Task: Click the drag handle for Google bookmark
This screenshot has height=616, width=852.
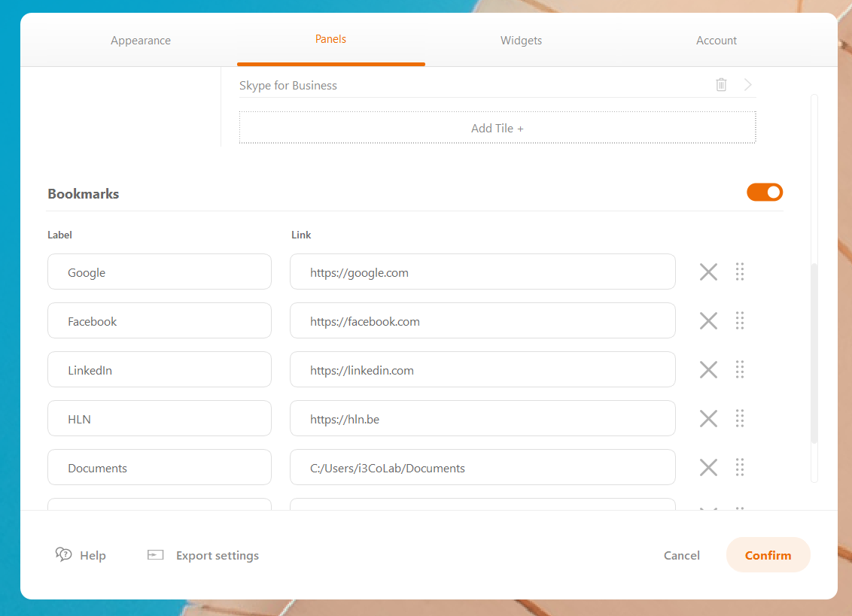Action: tap(740, 272)
